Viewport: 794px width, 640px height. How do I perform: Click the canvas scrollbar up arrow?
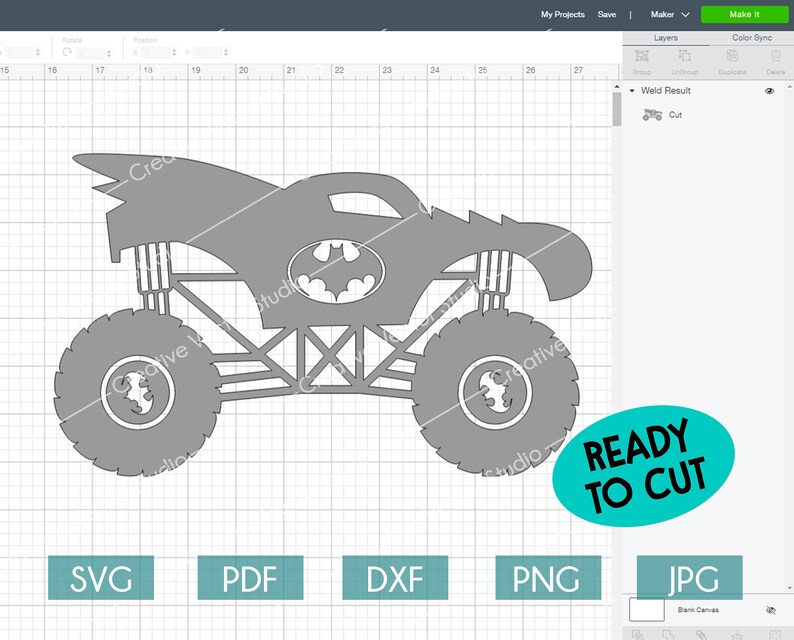click(x=617, y=87)
